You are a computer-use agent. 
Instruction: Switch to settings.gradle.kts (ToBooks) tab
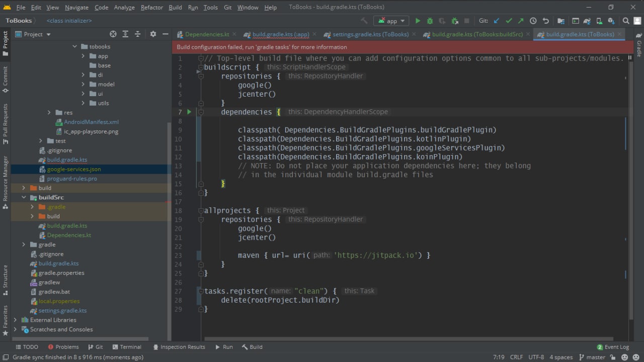click(x=370, y=34)
